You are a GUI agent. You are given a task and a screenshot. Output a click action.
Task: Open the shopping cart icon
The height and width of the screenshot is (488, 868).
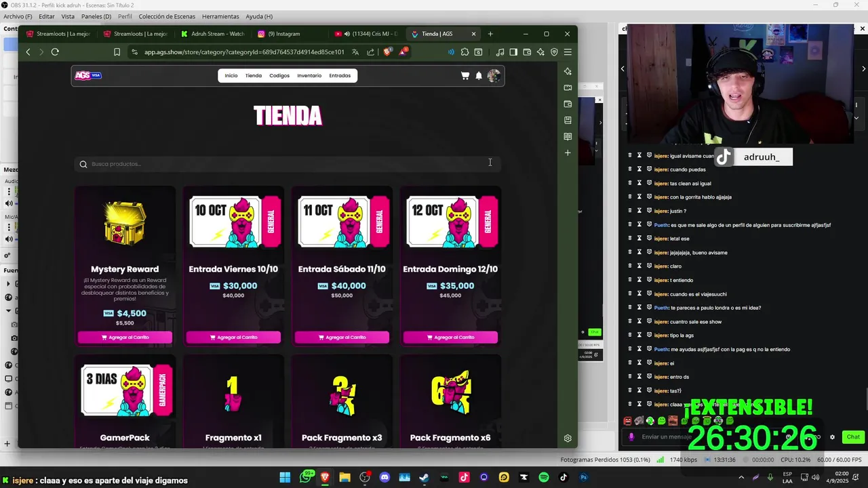coord(465,76)
